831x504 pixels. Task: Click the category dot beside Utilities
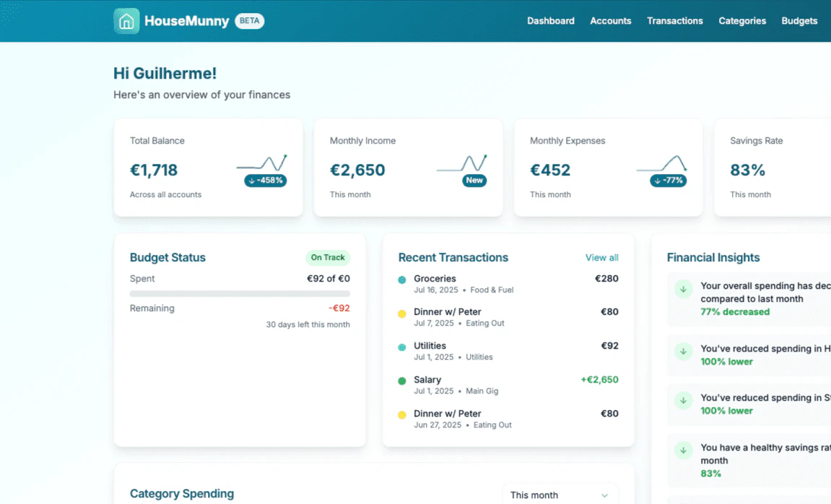click(x=401, y=346)
